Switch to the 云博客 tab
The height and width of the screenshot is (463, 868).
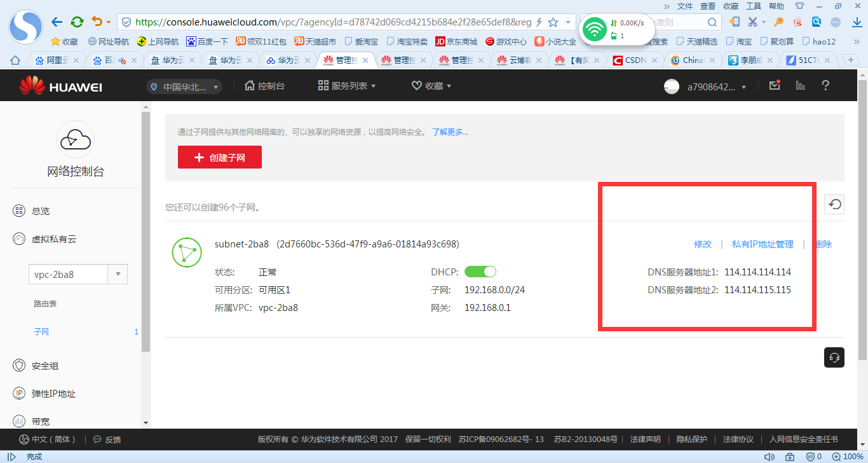[x=521, y=60]
